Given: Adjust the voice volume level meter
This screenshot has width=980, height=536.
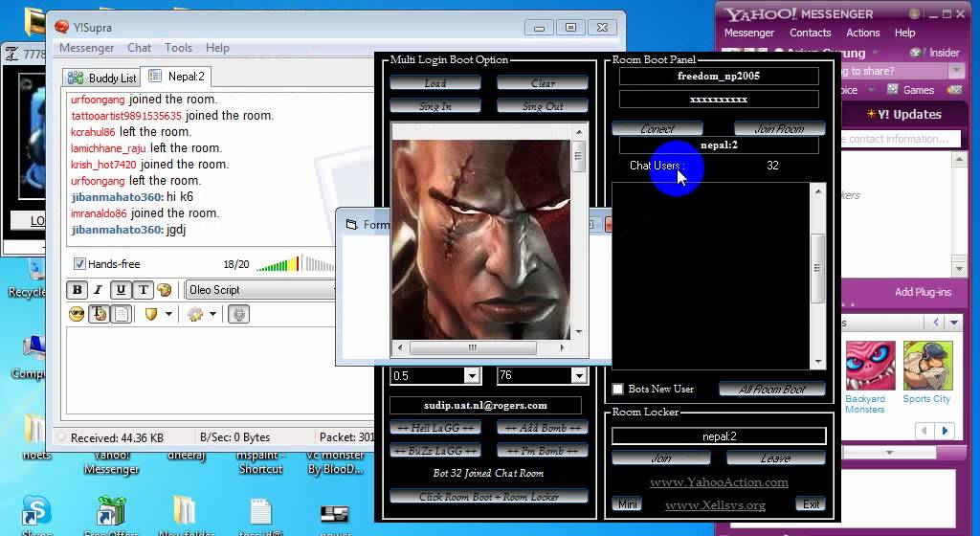Looking at the screenshot, I should 295,263.
